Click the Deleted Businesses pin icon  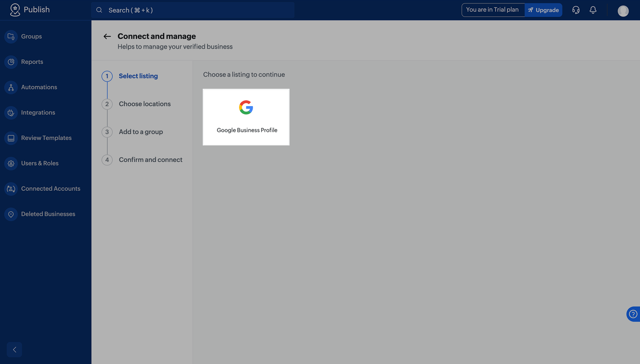[11, 214]
